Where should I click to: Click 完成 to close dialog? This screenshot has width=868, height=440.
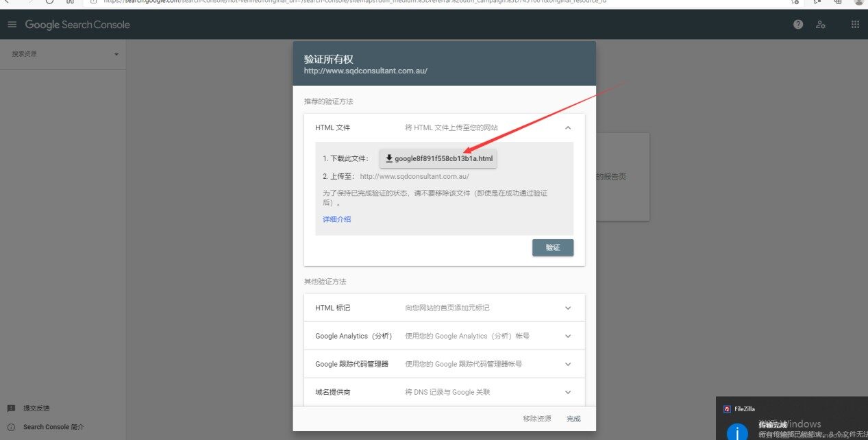tap(573, 419)
